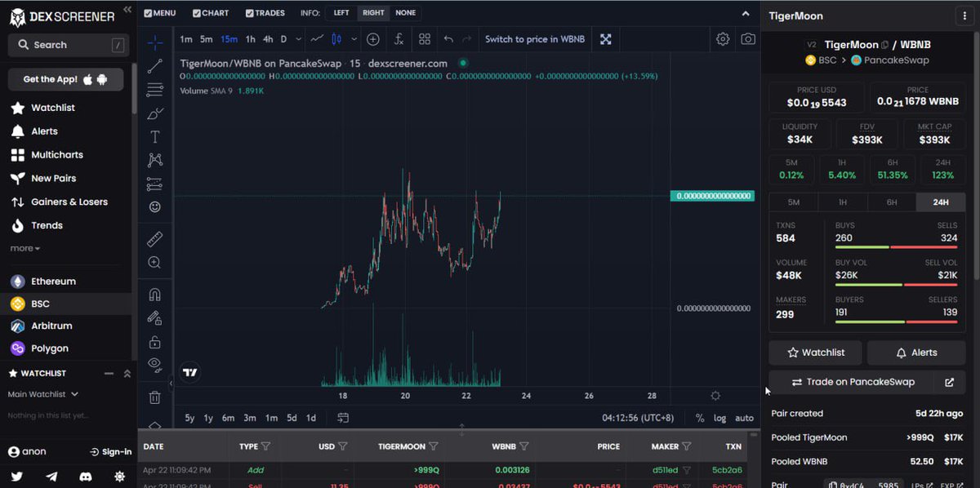Screen dimensions: 980x488
Task: Filter trades by USD column
Action: 343,446
